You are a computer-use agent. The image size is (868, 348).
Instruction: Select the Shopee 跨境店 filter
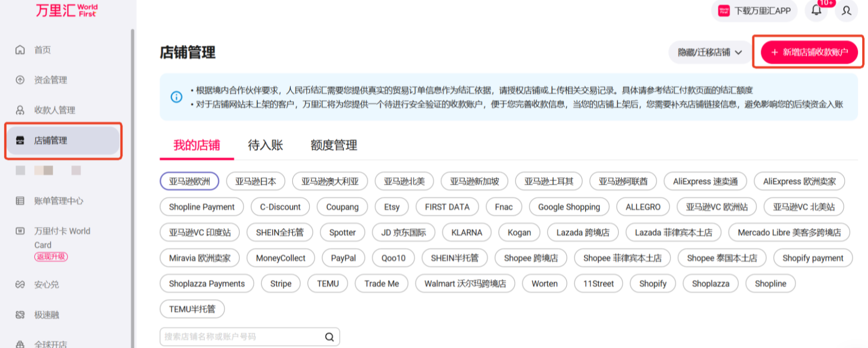531,258
